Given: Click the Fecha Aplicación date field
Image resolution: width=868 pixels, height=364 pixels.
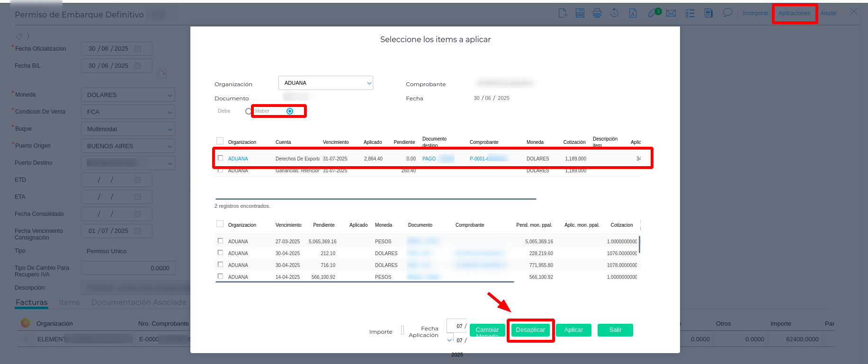Looking at the screenshot, I should 457,326.
